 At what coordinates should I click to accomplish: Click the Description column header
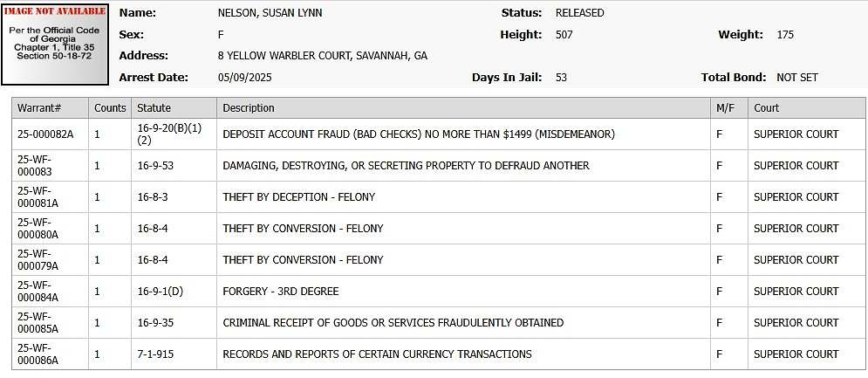(x=249, y=108)
